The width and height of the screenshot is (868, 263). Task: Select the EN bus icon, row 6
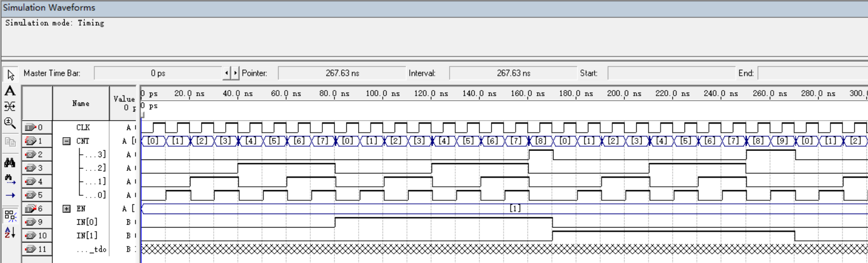[31, 208]
